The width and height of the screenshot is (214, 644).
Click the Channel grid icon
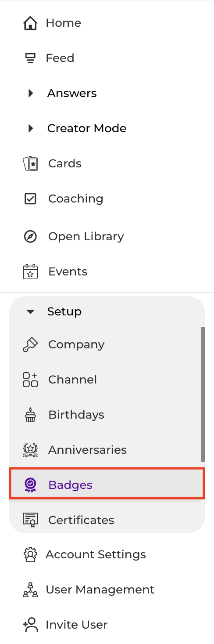click(30, 380)
